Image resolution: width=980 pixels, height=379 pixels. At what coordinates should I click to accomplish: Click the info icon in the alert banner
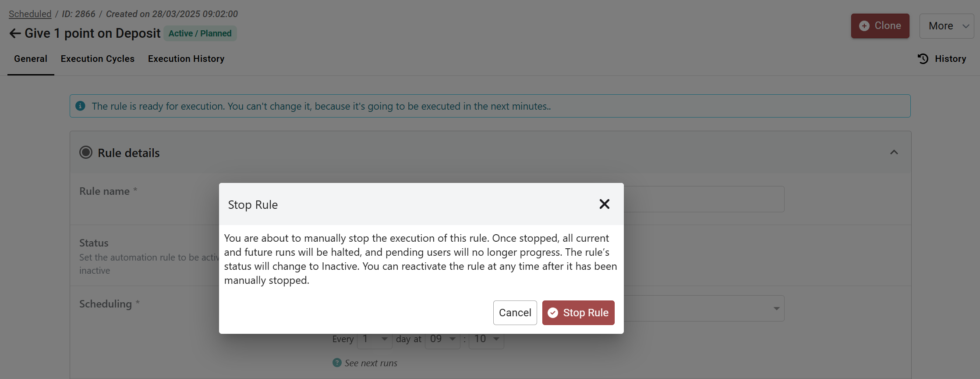point(81,106)
